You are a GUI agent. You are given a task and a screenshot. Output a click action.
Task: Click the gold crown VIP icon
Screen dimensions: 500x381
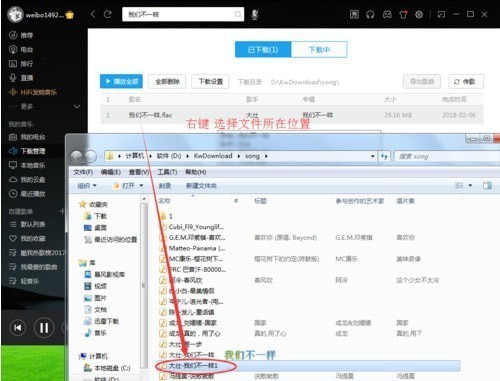coord(70,15)
